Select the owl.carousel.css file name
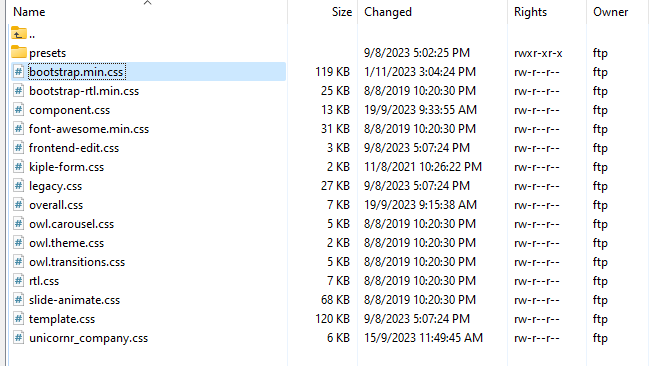The image size is (659, 366). [71, 224]
